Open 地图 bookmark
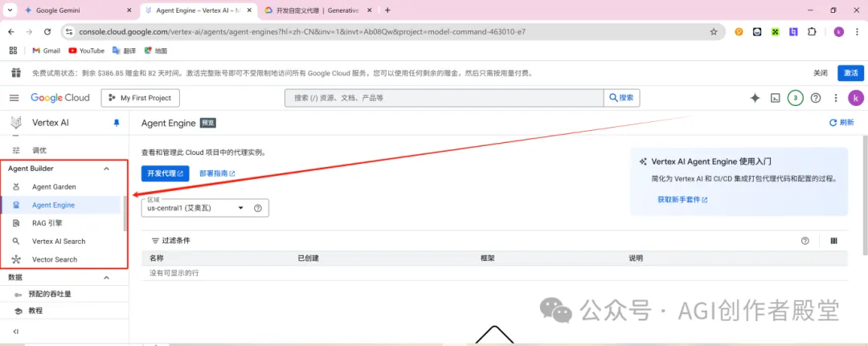 click(156, 51)
